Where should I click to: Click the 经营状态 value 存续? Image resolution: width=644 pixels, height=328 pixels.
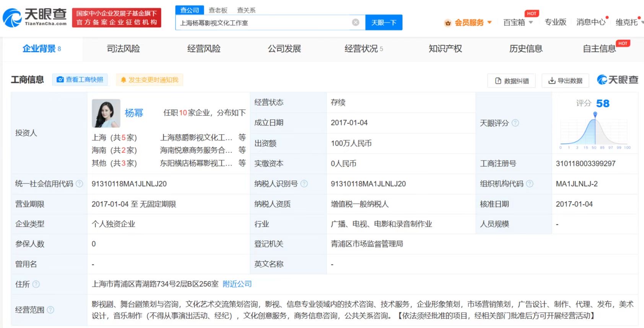pos(338,102)
